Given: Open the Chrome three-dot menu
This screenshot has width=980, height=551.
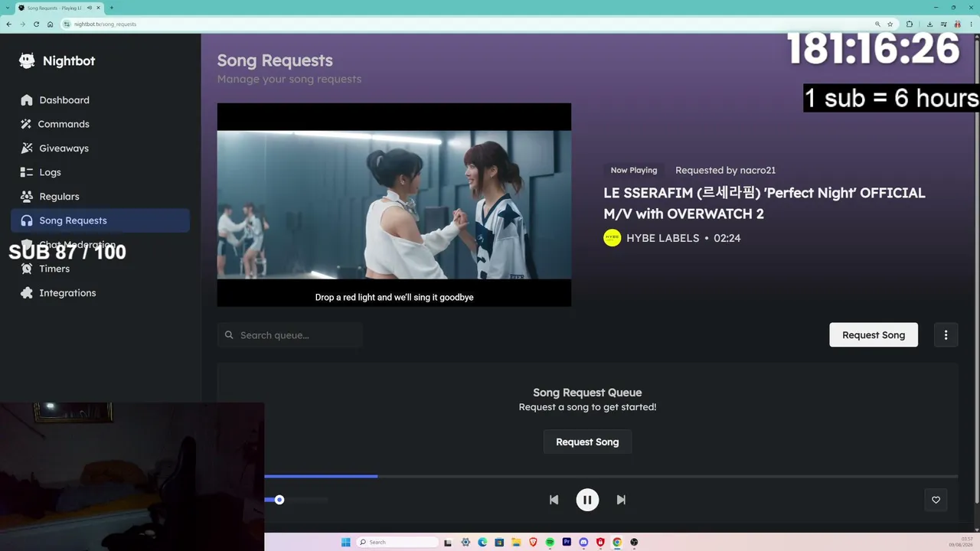Looking at the screenshot, I should 971,24.
